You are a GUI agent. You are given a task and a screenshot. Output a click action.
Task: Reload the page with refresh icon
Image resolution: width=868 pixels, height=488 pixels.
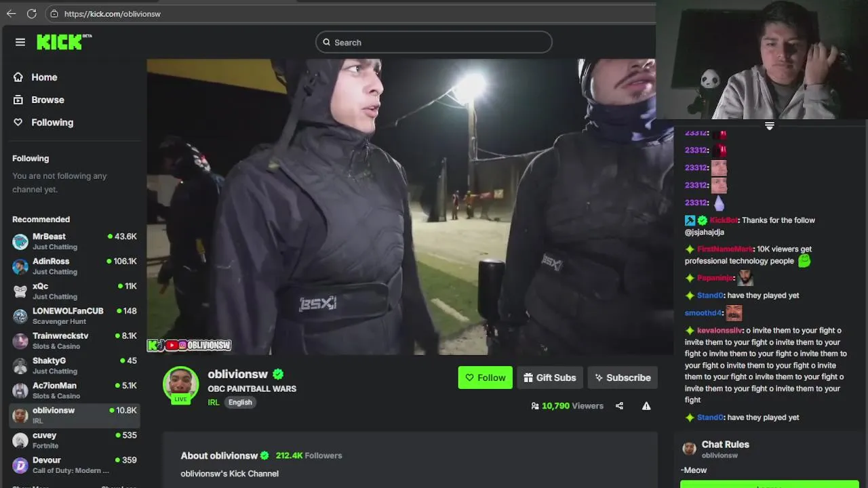pos(32,14)
